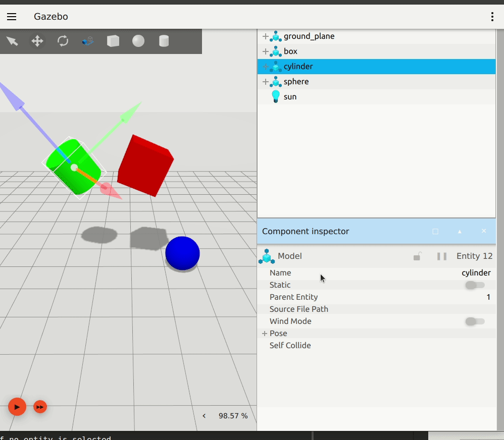Image resolution: width=504 pixels, height=440 pixels.
Task: Click the snap settings cube icon
Action: tap(87, 41)
